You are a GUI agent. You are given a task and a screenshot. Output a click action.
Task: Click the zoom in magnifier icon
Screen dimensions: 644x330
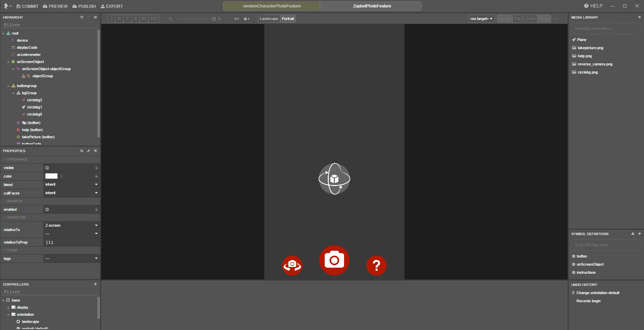pos(220,19)
